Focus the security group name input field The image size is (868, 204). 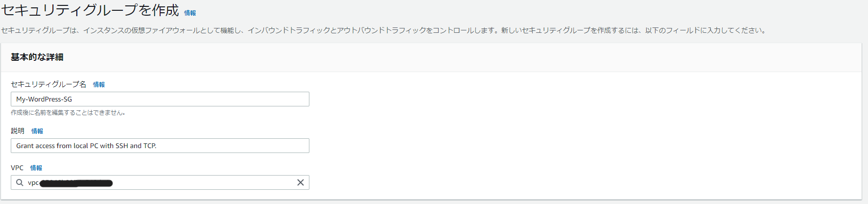pyautogui.click(x=160, y=99)
